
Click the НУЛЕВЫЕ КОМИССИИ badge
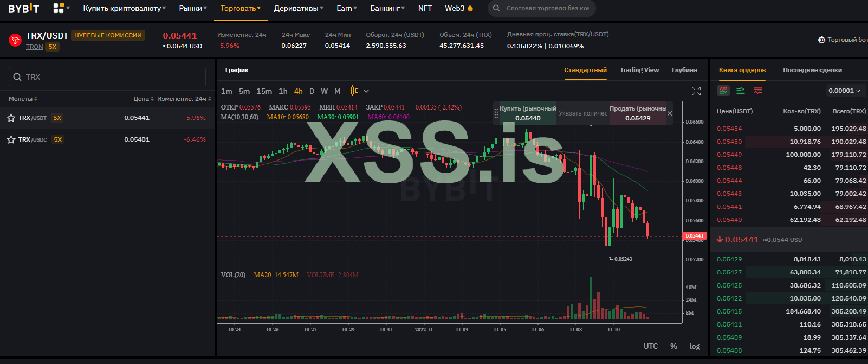[x=108, y=35]
